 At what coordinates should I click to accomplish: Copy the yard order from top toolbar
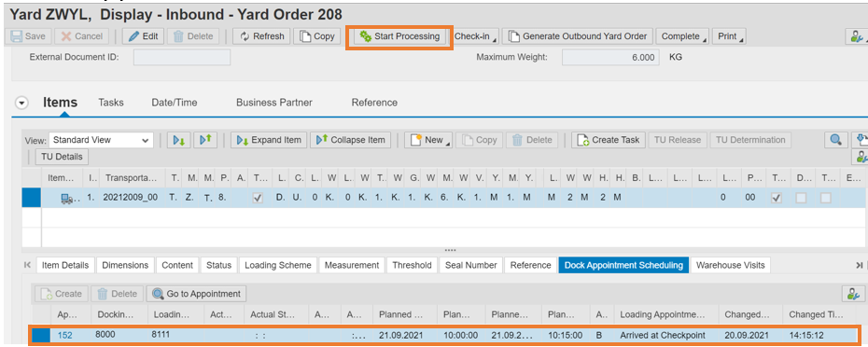tap(317, 36)
